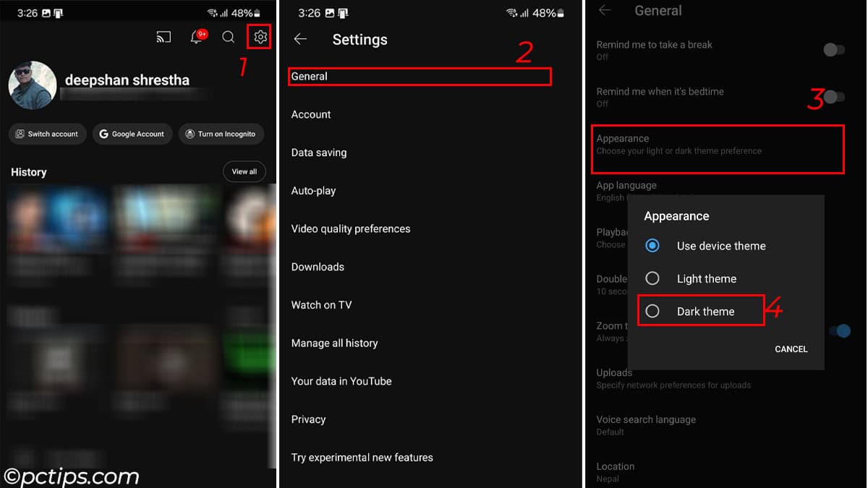Go back from the Settings screen
Screen dimensions: 868x488
pyautogui.click(x=301, y=39)
